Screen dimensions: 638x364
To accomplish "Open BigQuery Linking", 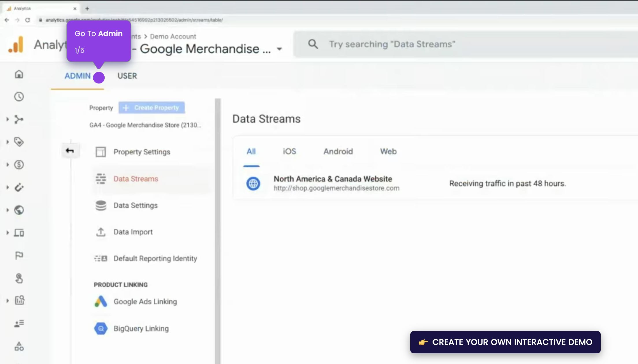I will (x=141, y=328).
